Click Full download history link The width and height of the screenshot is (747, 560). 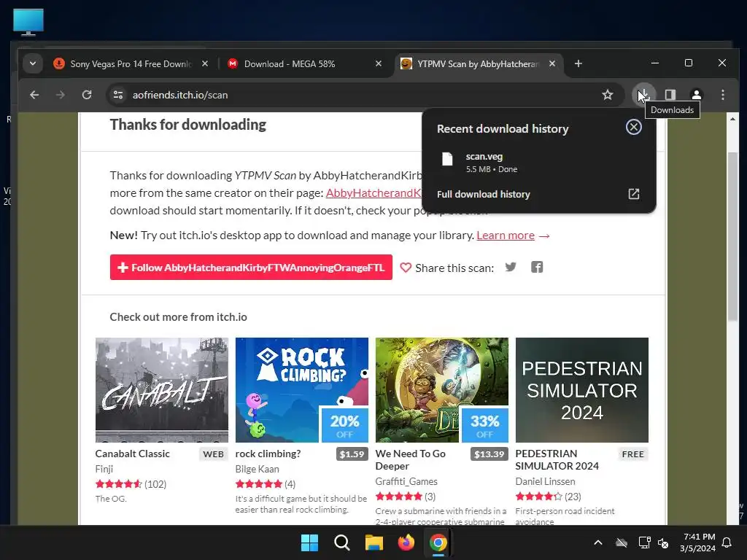(484, 194)
